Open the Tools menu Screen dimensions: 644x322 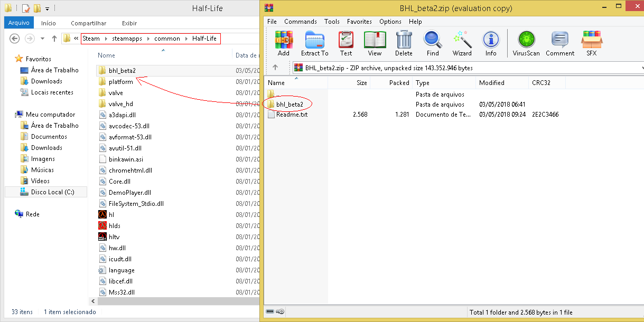point(332,22)
